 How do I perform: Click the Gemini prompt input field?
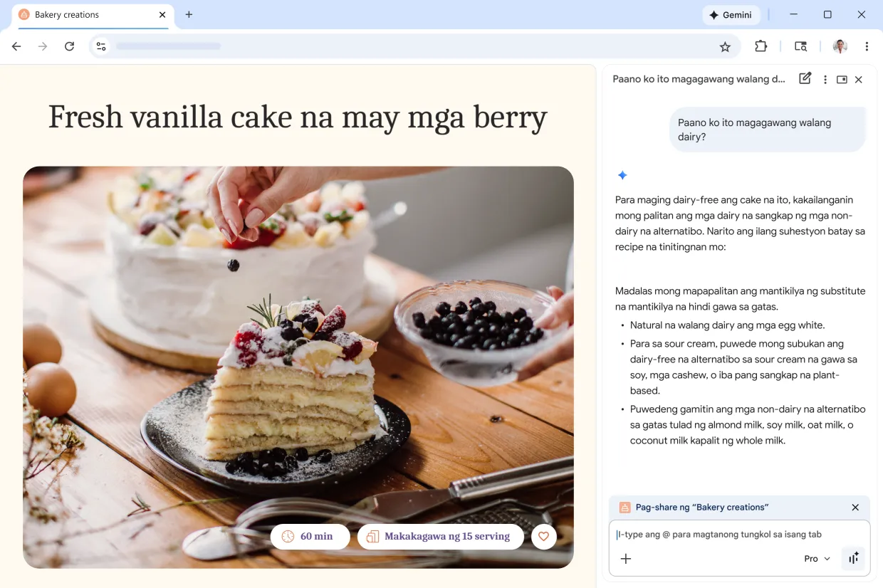click(733, 535)
